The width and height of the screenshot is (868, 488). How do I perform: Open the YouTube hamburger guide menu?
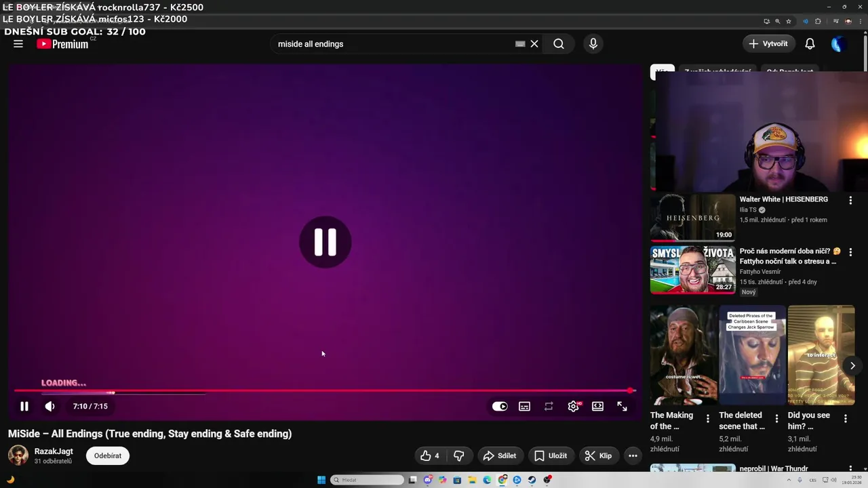pyautogui.click(x=18, y=44)
